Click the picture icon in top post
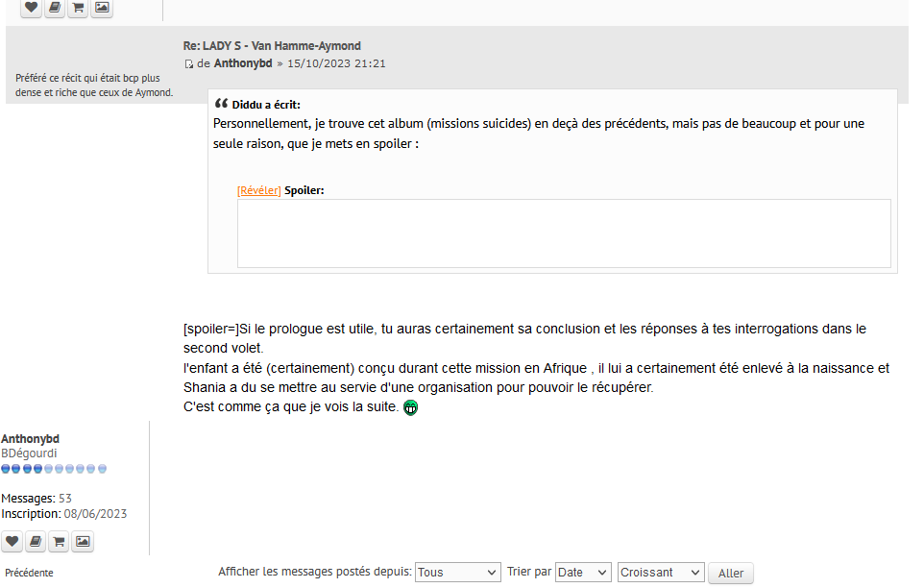The width and height of the screenshot is (924, 588). (102, 8)
